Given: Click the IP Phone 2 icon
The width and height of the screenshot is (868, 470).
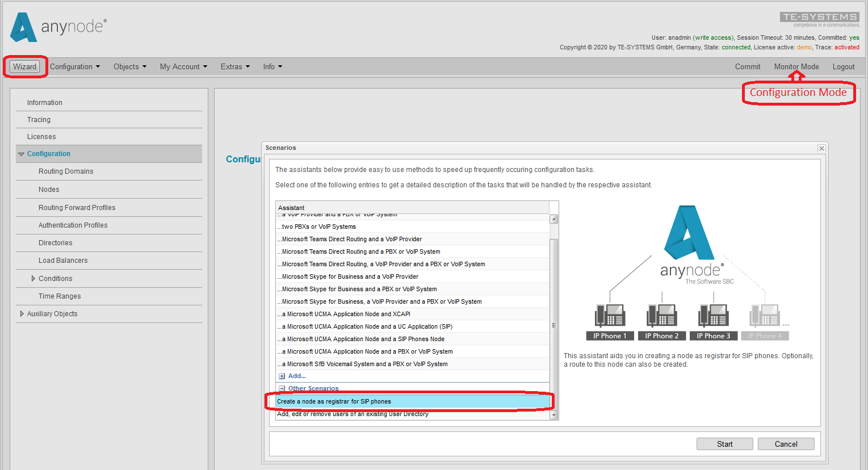Looking at the screenshot, I should pyautogui.click(x=661, y=316).
